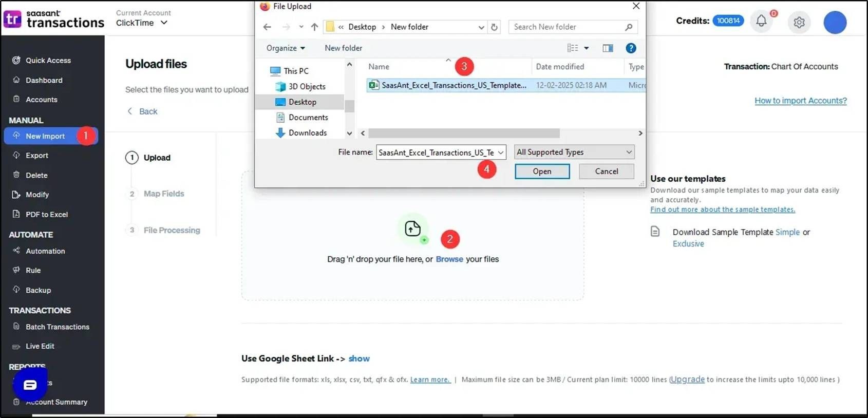This screenshot has width=868, height=418.
Task: Open the All Supported Types file filter dropdown
Action: [x=574, y=153]
